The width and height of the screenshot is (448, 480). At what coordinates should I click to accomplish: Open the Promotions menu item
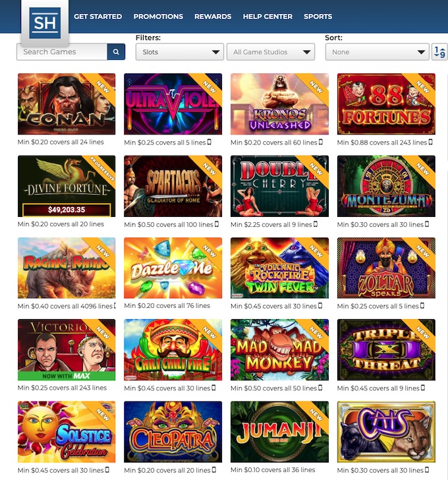[158, 16]
